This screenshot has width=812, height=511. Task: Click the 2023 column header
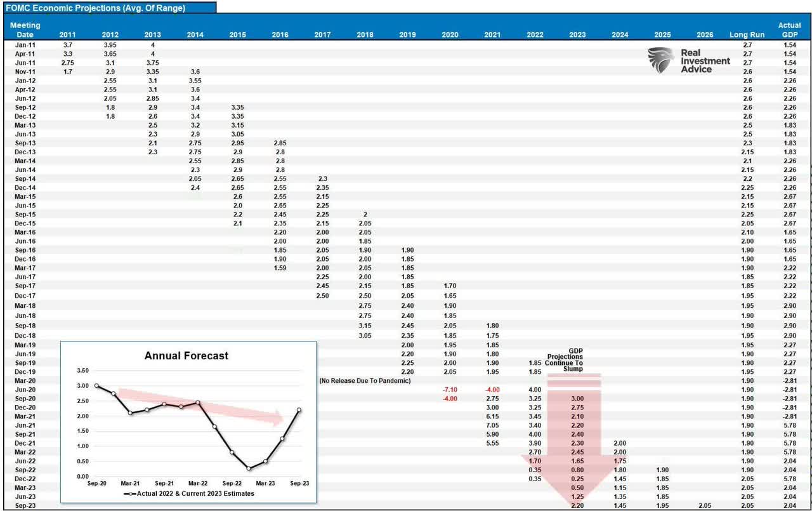point(577,34)
